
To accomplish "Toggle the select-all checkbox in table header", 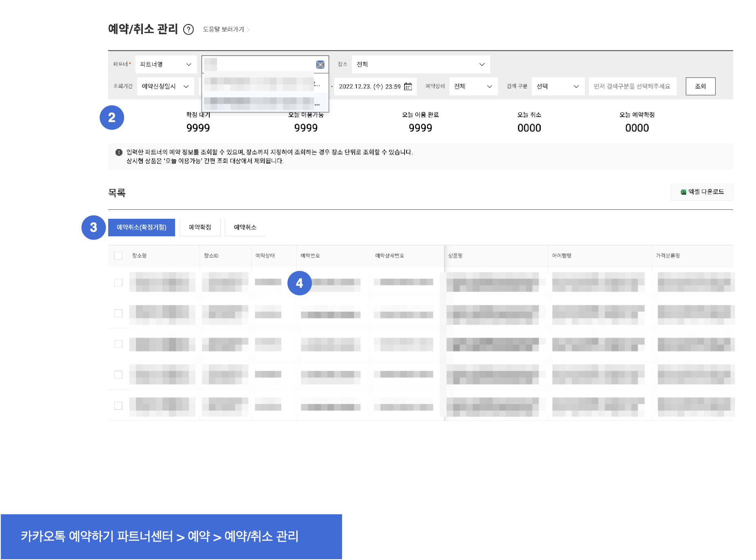I will 118,256.
